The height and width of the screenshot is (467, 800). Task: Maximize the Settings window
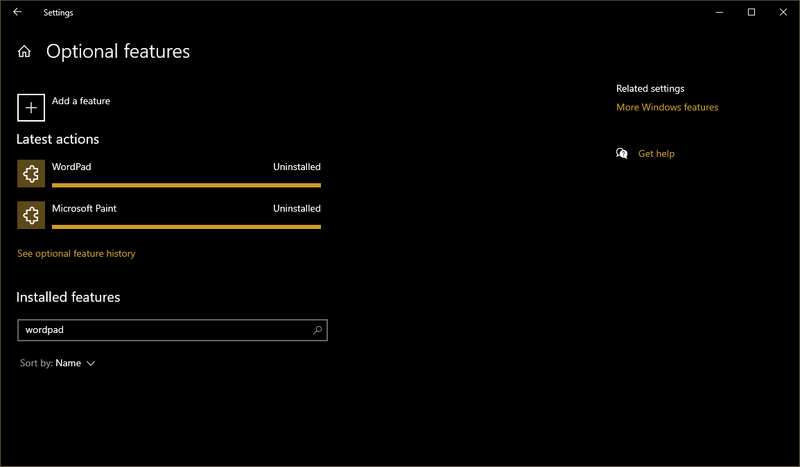[x=751, y=12]
